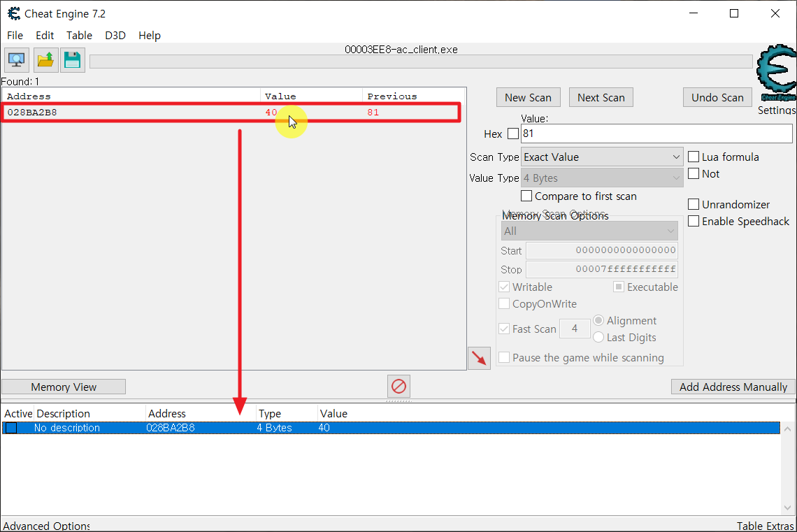This screenshot has width=797, height=532.
Task: Click the Previous column header in results
Action: [413, 96]
